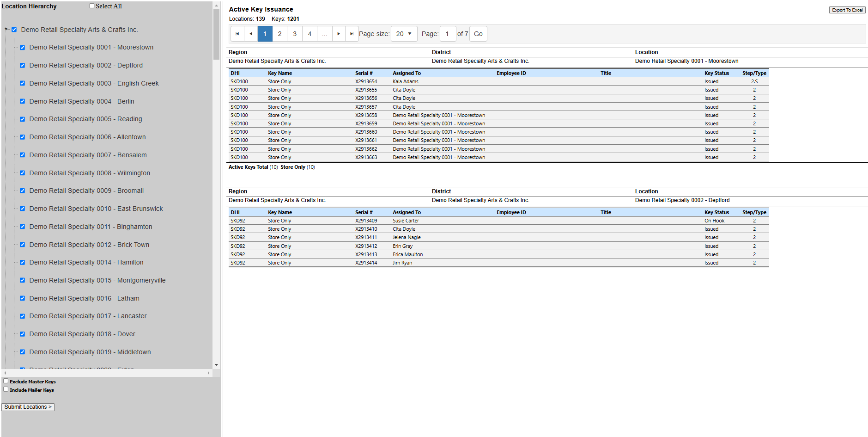Image resolution: width=868 pixels, height=437 pixels.
Task: Uncheck 0010 - East Brunswick location
Action: [x=22, y=209]
